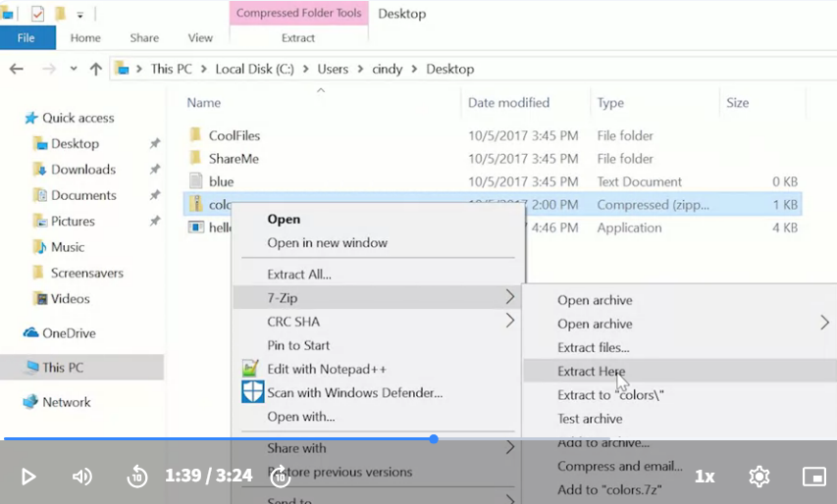Rewind ten seconds in the video
The height and width of the screenshot is (504, 837).
[x=137, y=477]
